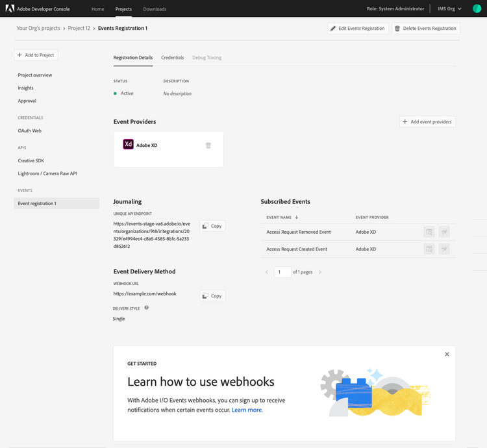The height and width of the screenshot is (448, 487).
Task: Click Add to Project button
Action: 36,55
